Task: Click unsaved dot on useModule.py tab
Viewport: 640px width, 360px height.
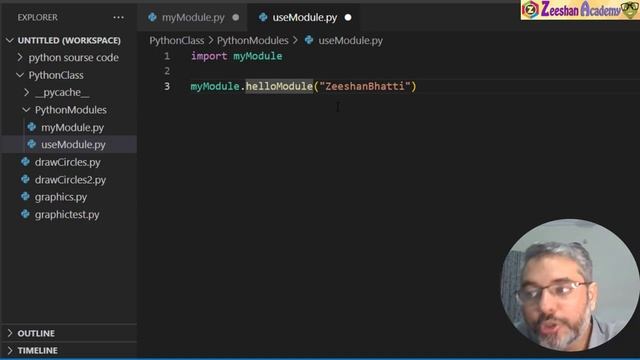Action: tap(348, 18)
